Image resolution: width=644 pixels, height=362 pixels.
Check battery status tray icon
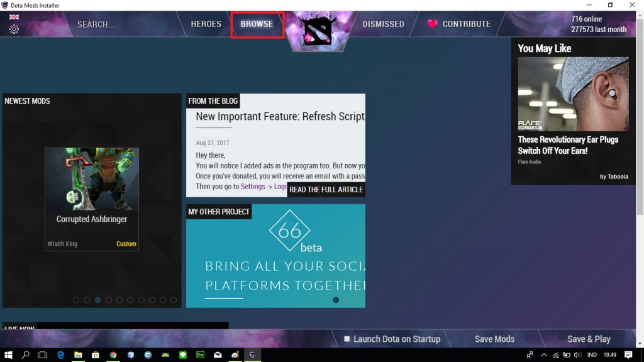(567, 355)
